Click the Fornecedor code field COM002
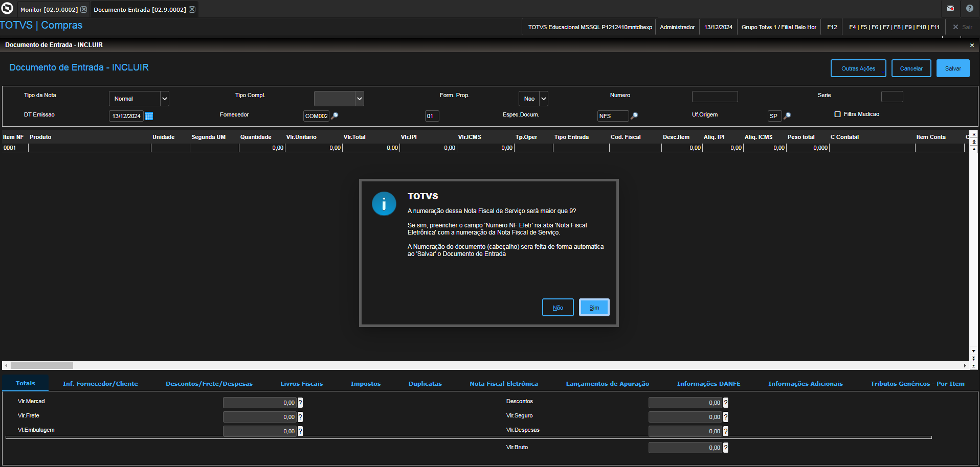This screenshot has height=467, width=980. pyautogui.click(x=316, y=116)
